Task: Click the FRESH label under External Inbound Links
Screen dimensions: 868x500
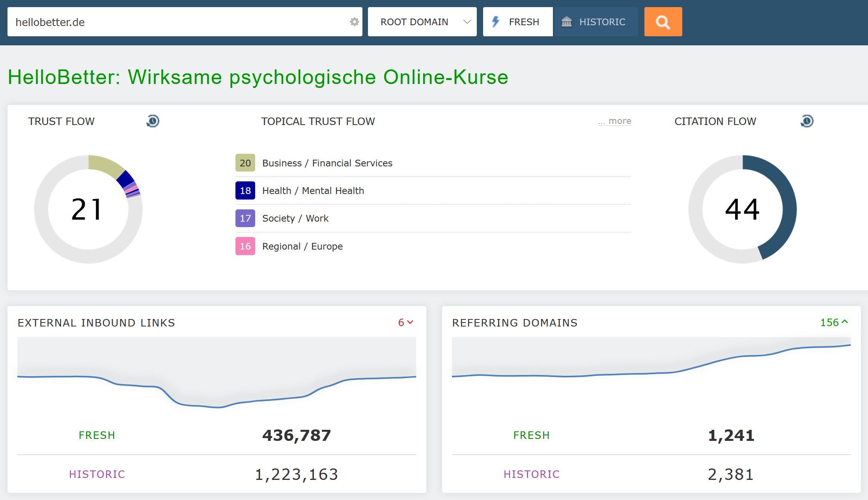Action: tap(97, 435)
